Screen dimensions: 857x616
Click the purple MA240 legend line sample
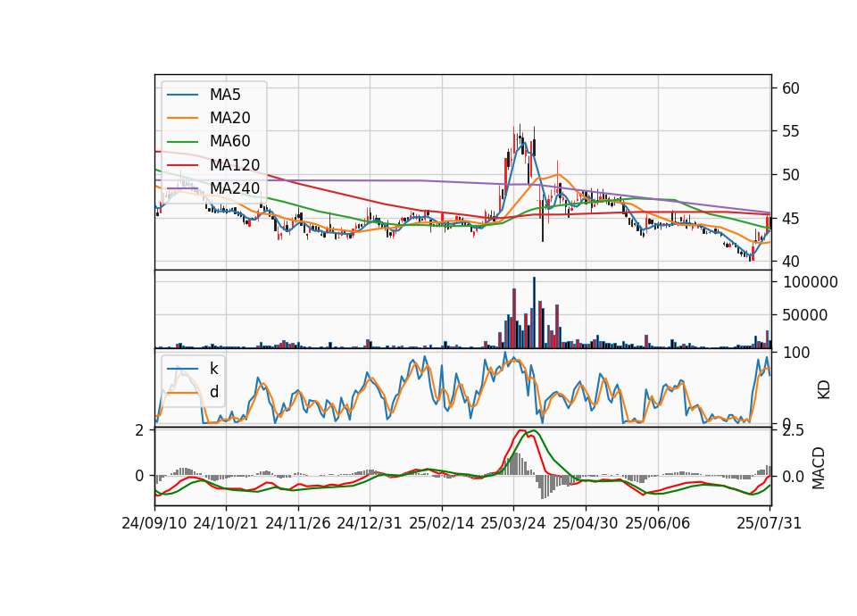(x=182, y=188)
